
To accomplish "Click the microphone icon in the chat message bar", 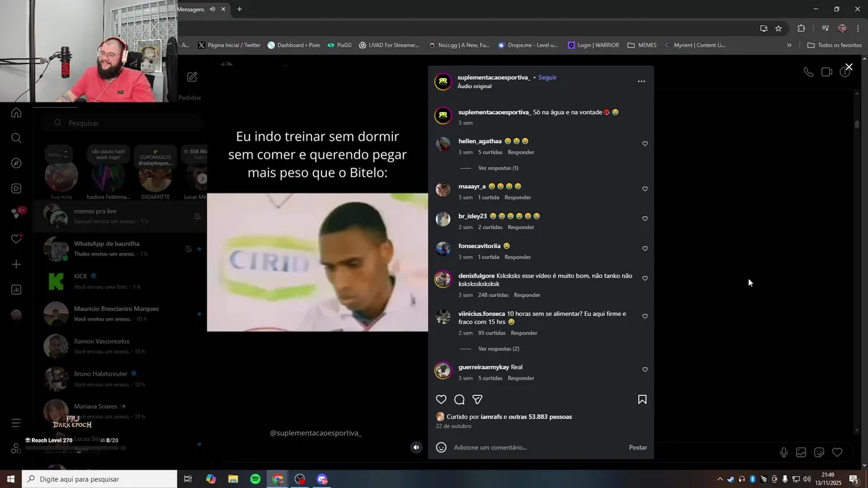I will [784, 453].
